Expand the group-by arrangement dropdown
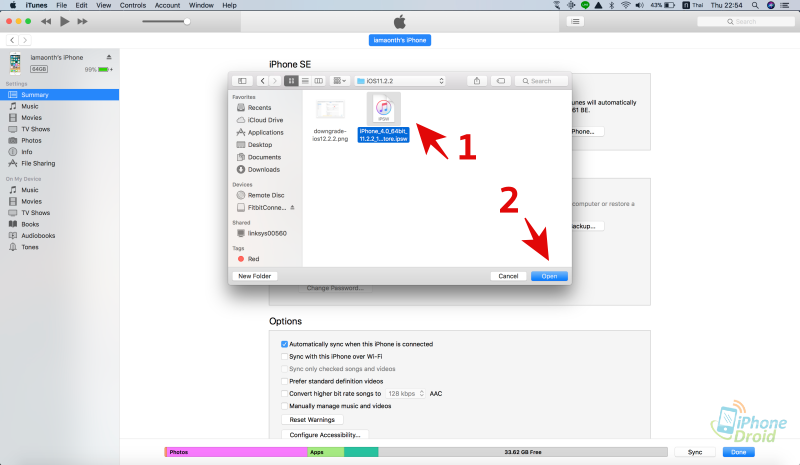Viewport: 800px width, 465px height. pyautogui.click(x=339, y=80)
